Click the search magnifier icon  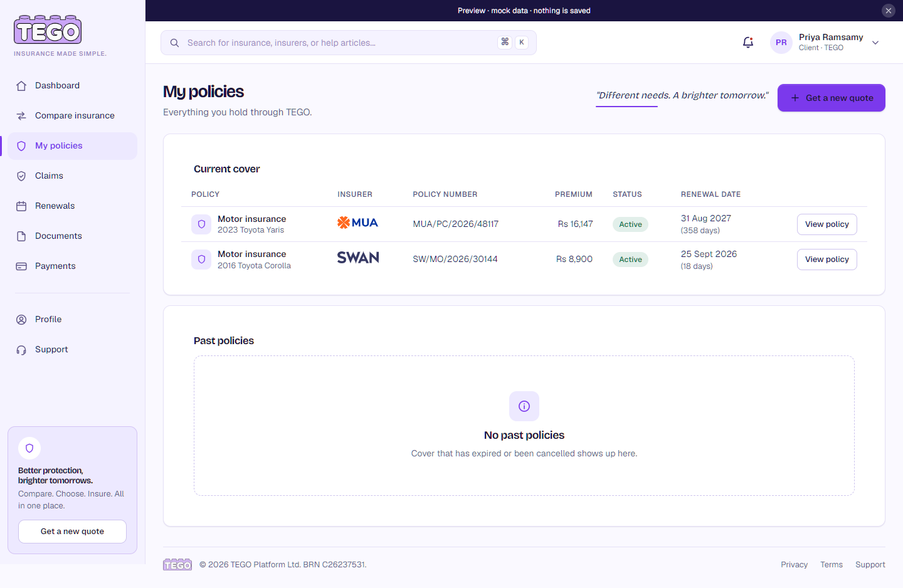click(x=174, y=43)
